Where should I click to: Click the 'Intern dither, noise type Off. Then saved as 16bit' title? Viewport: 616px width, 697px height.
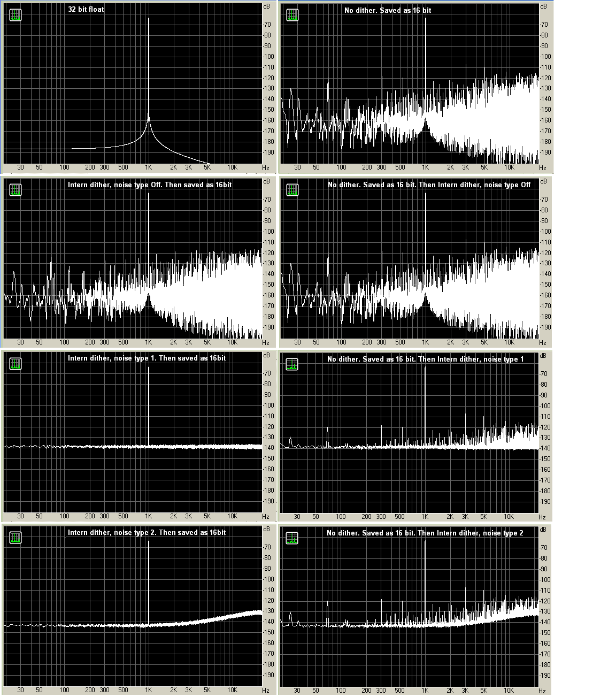click(150, 185)
